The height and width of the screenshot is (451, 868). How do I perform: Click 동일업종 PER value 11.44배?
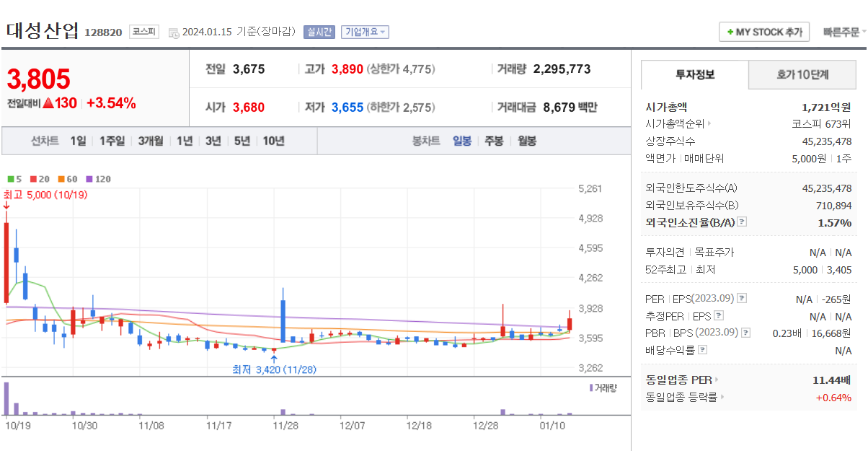click(x=831, y=380)
